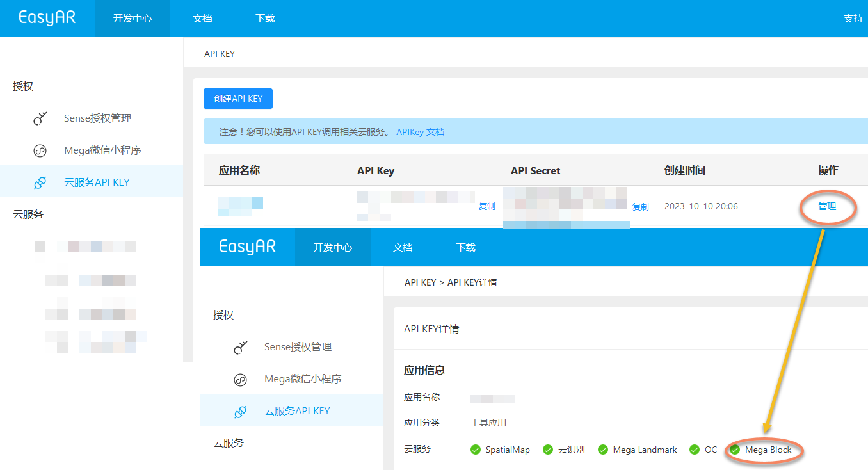Viewport: 868px width, 470px height.
Task: Open the APIKey 文档 link
Action: pos(419,131)
